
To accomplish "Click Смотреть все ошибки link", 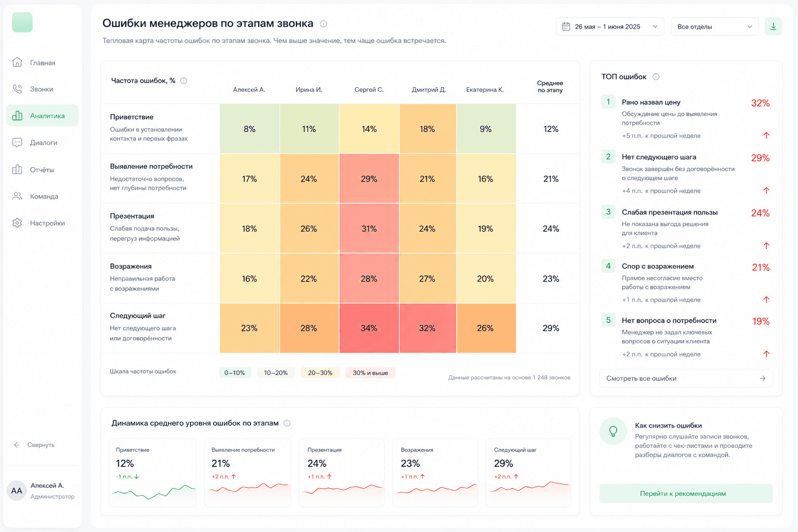I will coord(686,378).
